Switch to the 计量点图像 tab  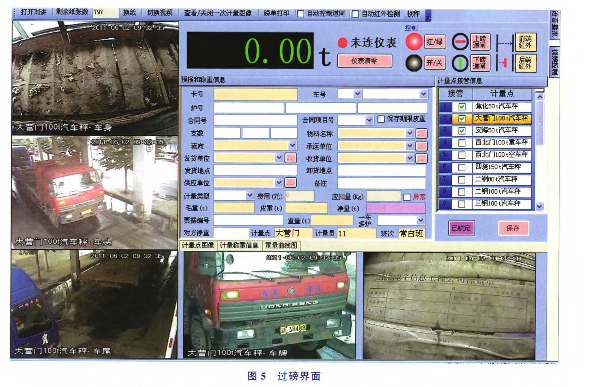click(x=198, y=245)
